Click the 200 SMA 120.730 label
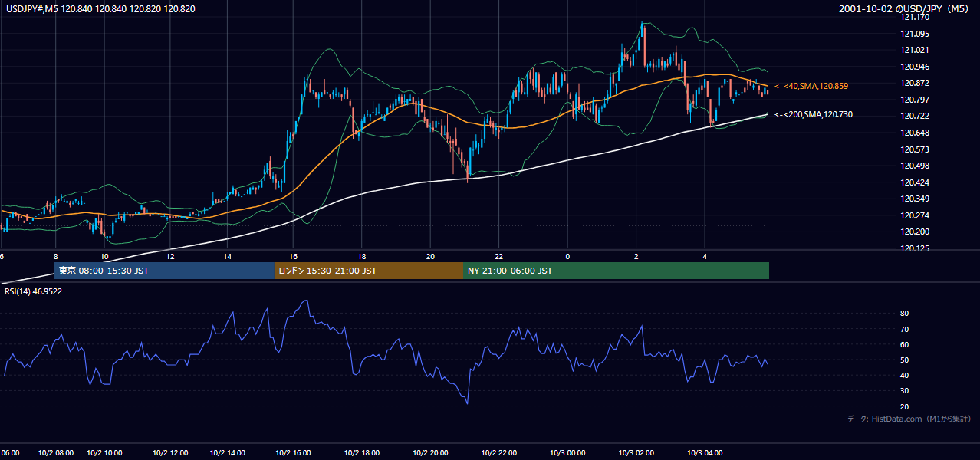This screenshot has height=460, width=980. point(814,114)
